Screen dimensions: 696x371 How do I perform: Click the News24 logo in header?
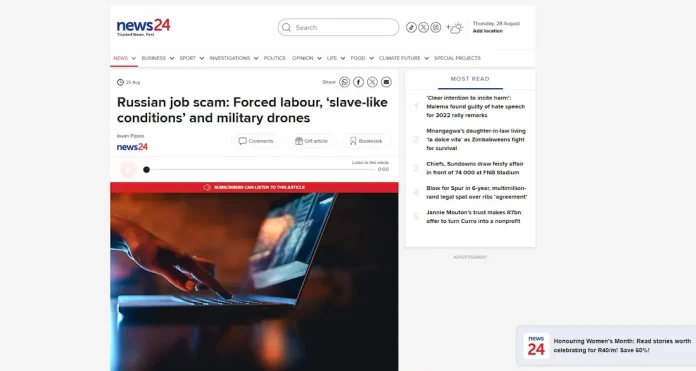coord(143,27)
